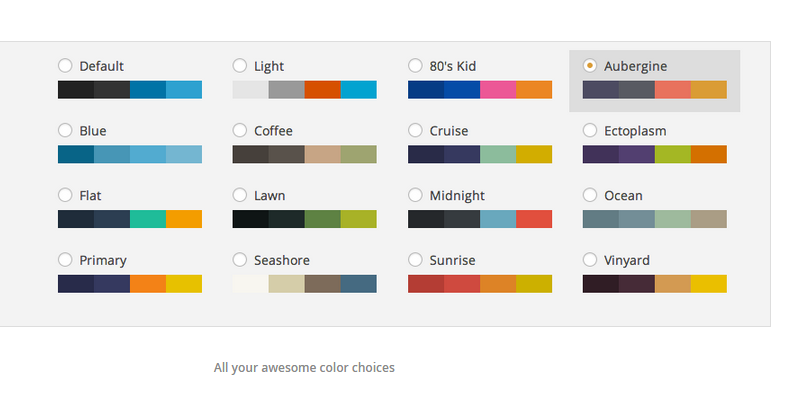800x400 pixels.
Task: Choose the Ectoplasm color scheme
Action: 590,131
